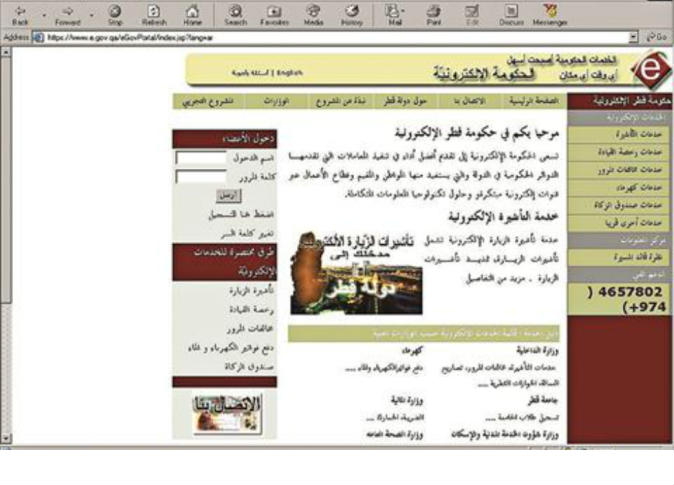Image resolution: width=674 pixels, height=485 pixels.
Task: Click جامعة قطر (Qatar University) heading
Action: (x=543, y=401)
